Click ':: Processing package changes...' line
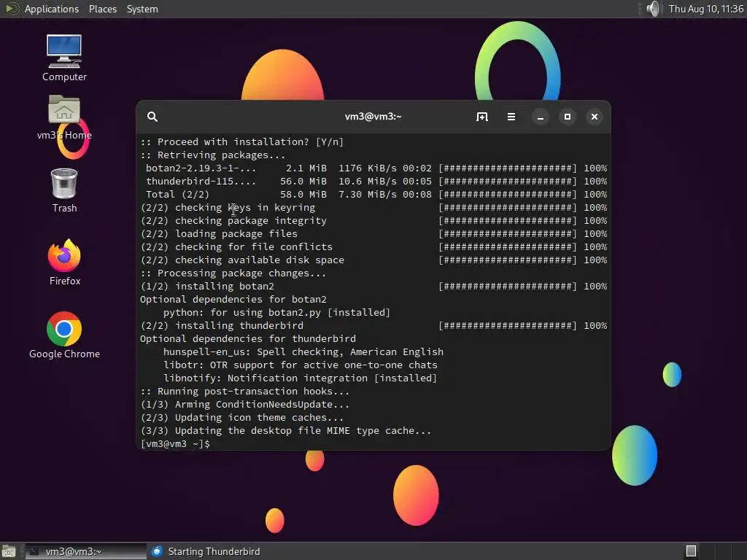This screenshot has height=560, width=747. 233,273
